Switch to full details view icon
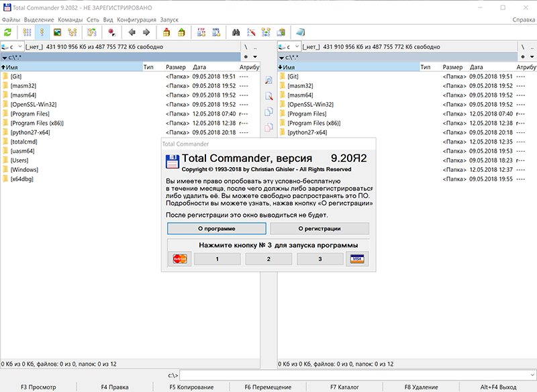537x392 pixels. coord(42,32)
